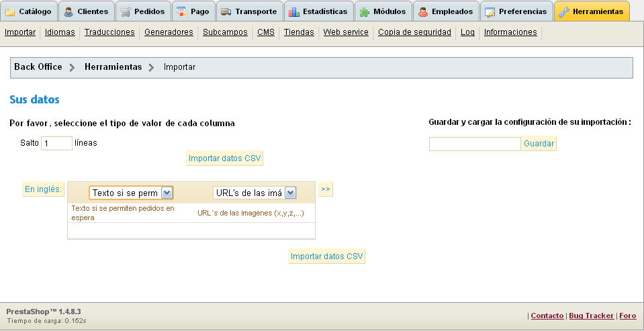Viewport: 644px width, 331px height.
Task: Click the >> next columns button
Action: point(325,189)
